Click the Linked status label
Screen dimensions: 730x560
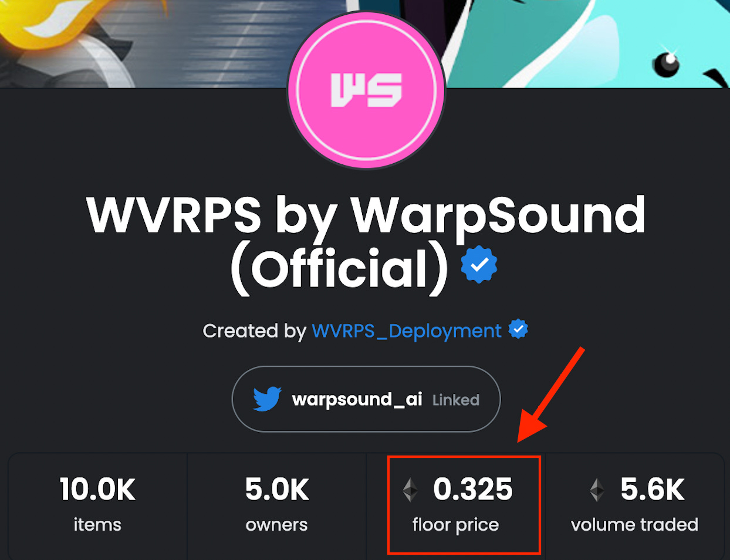456,400
